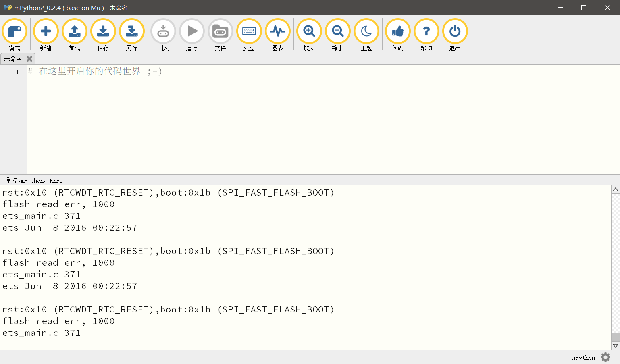This screenshot has width=620, height=364.
Task: Click line number 1 in the gutter
Action: coord(17,72)
